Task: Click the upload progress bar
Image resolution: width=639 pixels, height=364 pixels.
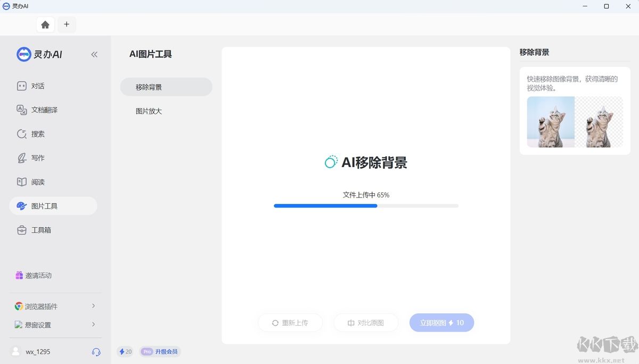Action: pyautogui.click(x=366, y=205)
